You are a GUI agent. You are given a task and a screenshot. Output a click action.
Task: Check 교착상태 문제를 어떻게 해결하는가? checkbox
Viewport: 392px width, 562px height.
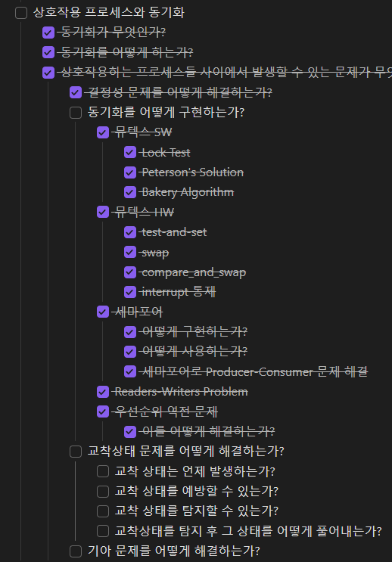point(76,452)
